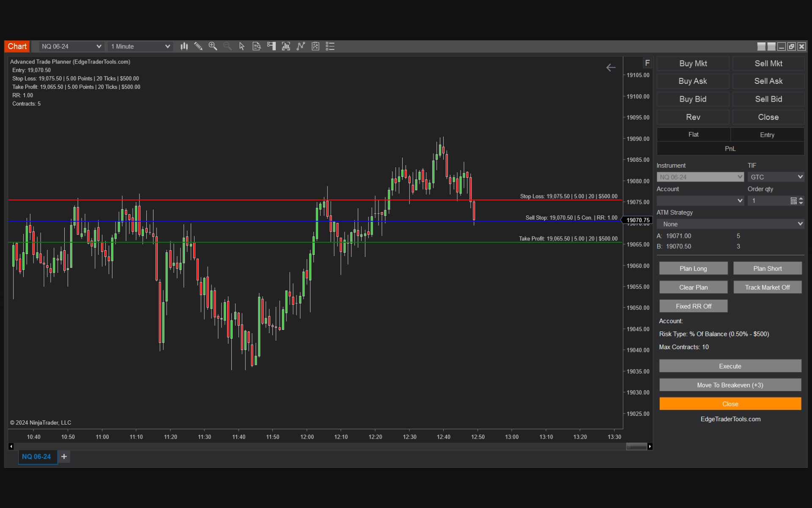Open the bar type chart style icon
This screenshot has width=812, height=508.
[184, 47]
